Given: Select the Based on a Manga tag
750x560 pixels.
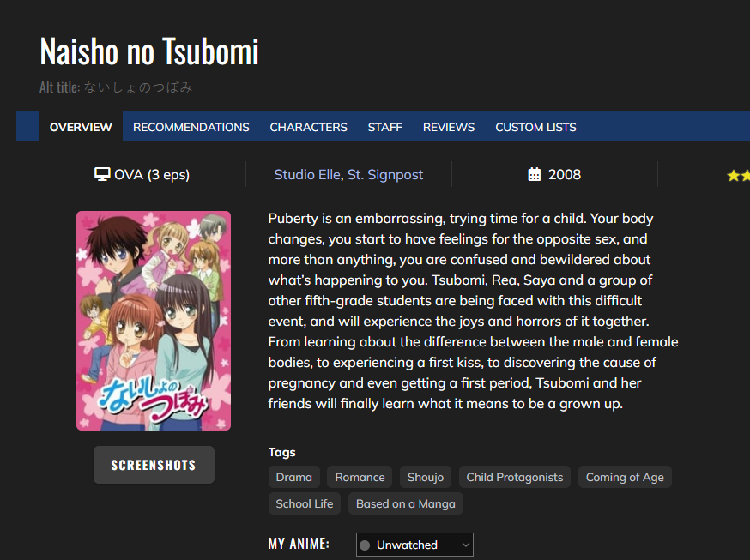Looking at the screenshot, I should tap(405, 503).
